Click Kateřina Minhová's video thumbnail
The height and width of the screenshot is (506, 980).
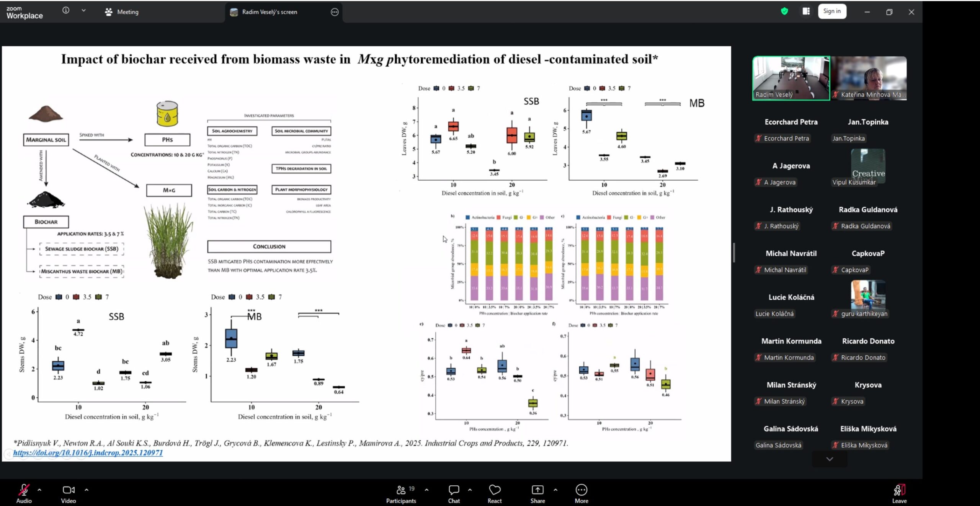[869, 78]
